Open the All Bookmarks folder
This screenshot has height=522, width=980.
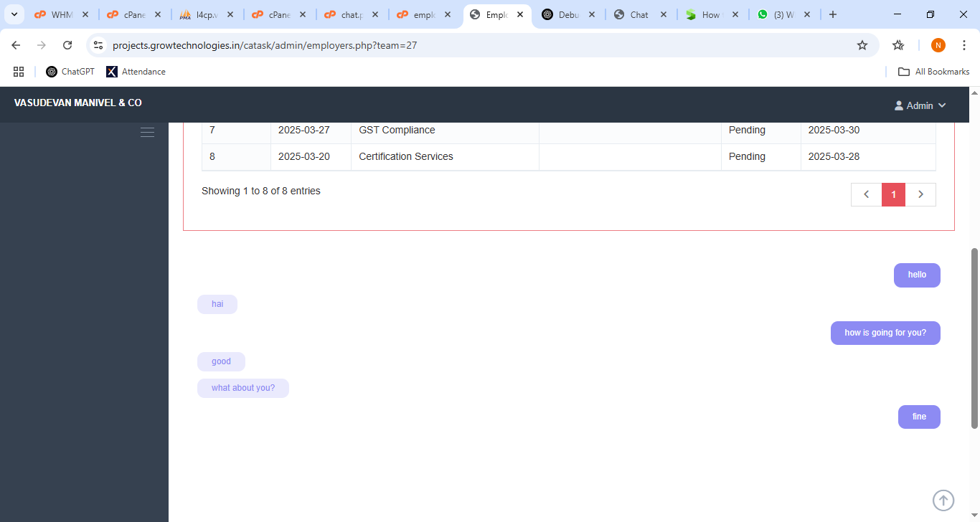pyautogui.click(x=934, y=72)
